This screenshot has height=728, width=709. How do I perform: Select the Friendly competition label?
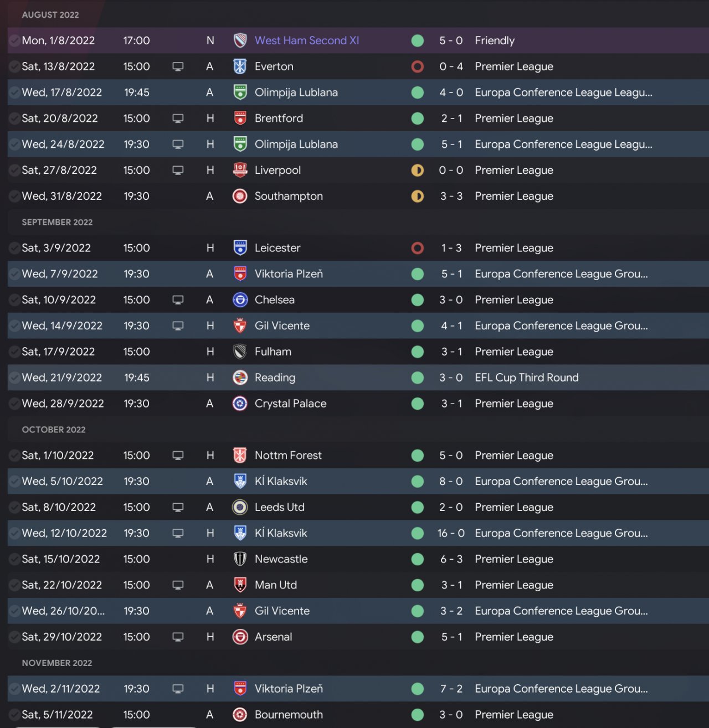(495, 40)
